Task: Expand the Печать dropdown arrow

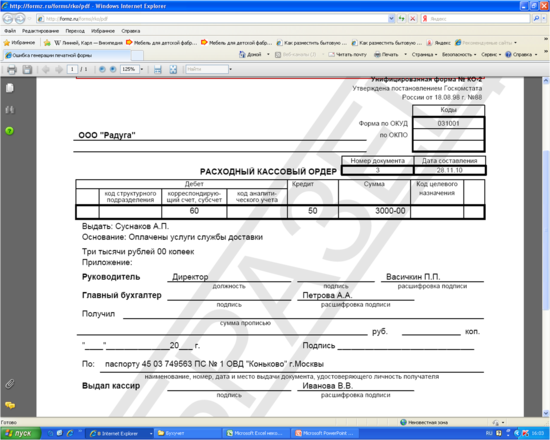Action: pyautogui.click(x=405, y=54)
